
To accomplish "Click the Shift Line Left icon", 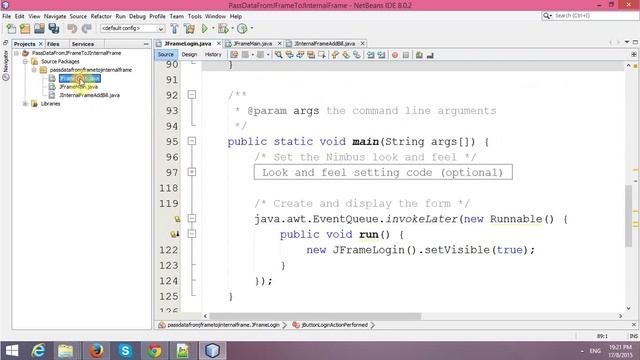I will pyautogui.click(x=370, y=55).
